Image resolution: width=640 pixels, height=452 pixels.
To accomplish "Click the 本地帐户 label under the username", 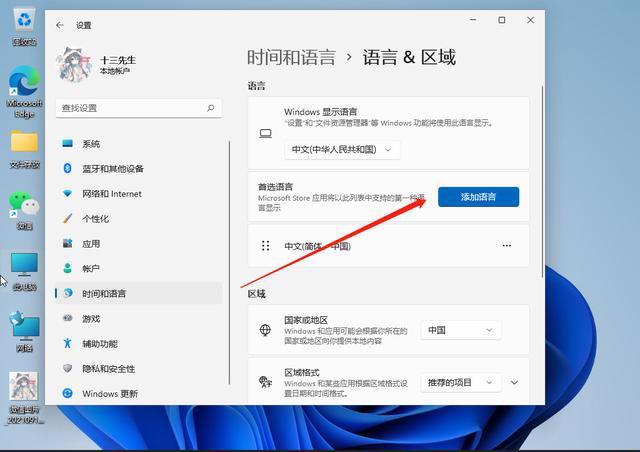I will tap(115, 71).
